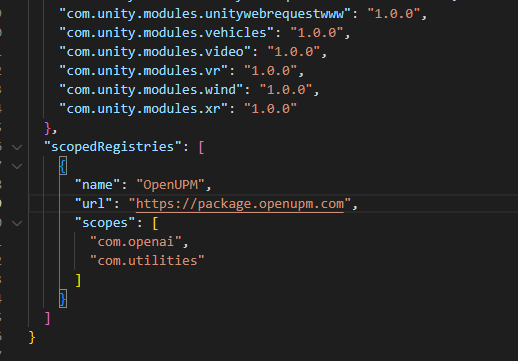Click the "1.0.0" value of vehicles

click(317, 33)
